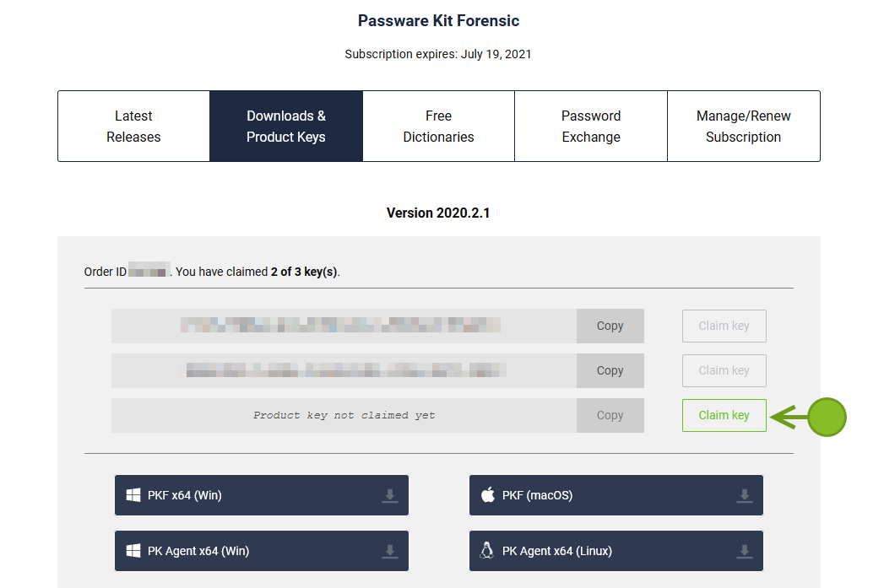Click 'Subscription expires: July 19, 2021' text
Screen dimensions: 884x588
438,54
